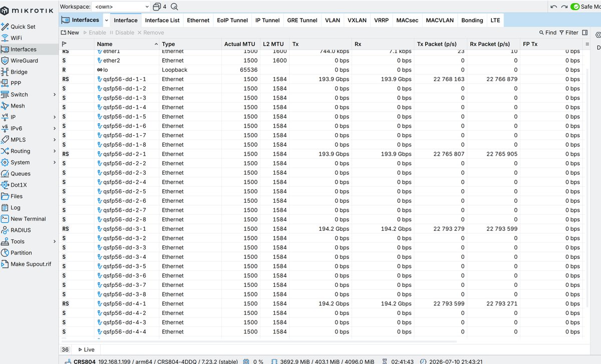Viewport: 601px width, 364px height.
Task: Expand the IPv6 submenu
Action: pyautogui.click(x=55, y=129)
